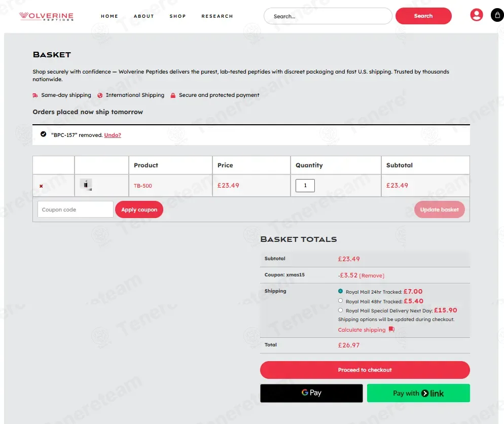The width and height of the screenshot is (504, 424).
Task: Undo the BPC-157 removal
Action: [x=113, y=135]
